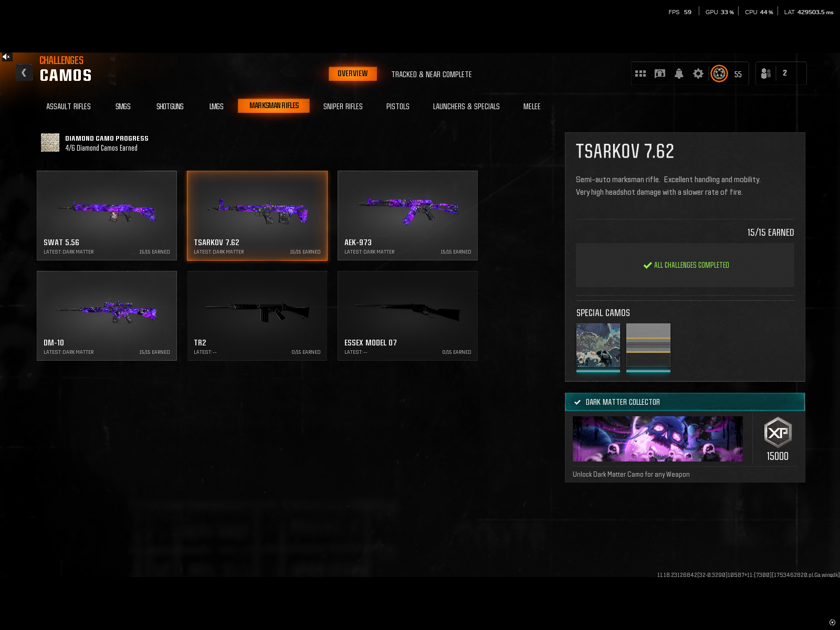Click the Diamond camo progress swatch
This screenshot has height=630, width=840.
(x=50, y=143)
